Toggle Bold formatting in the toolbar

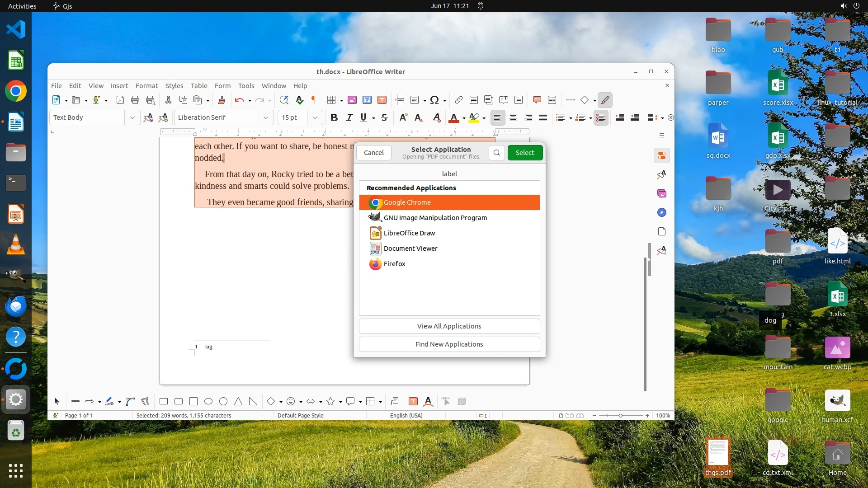(334, 117)
